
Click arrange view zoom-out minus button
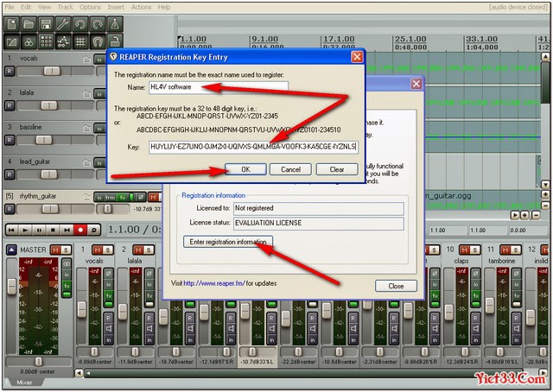[x=536, y=215]
